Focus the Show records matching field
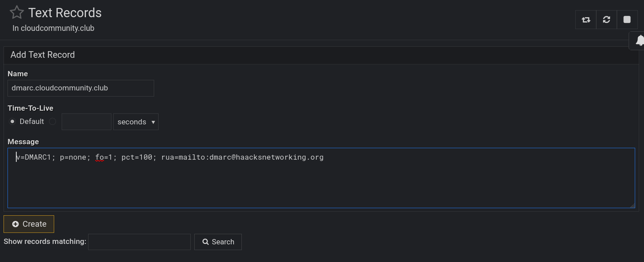644x262 pixels. [139, 242]
